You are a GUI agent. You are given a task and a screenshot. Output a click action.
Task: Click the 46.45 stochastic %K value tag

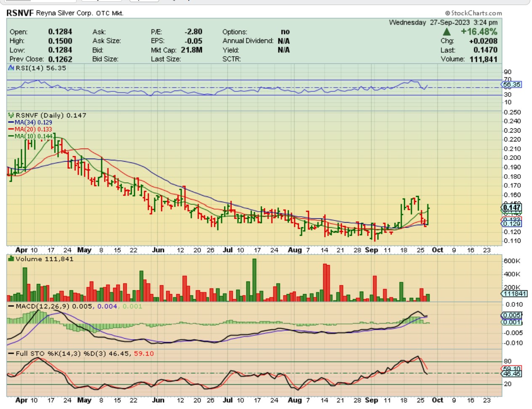(512, 374)
